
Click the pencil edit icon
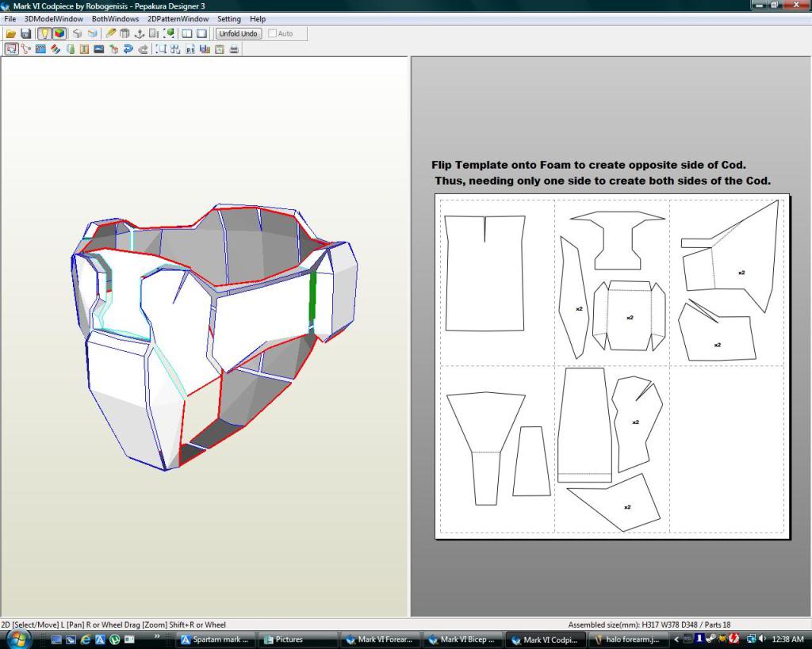(x=110, y=34)
